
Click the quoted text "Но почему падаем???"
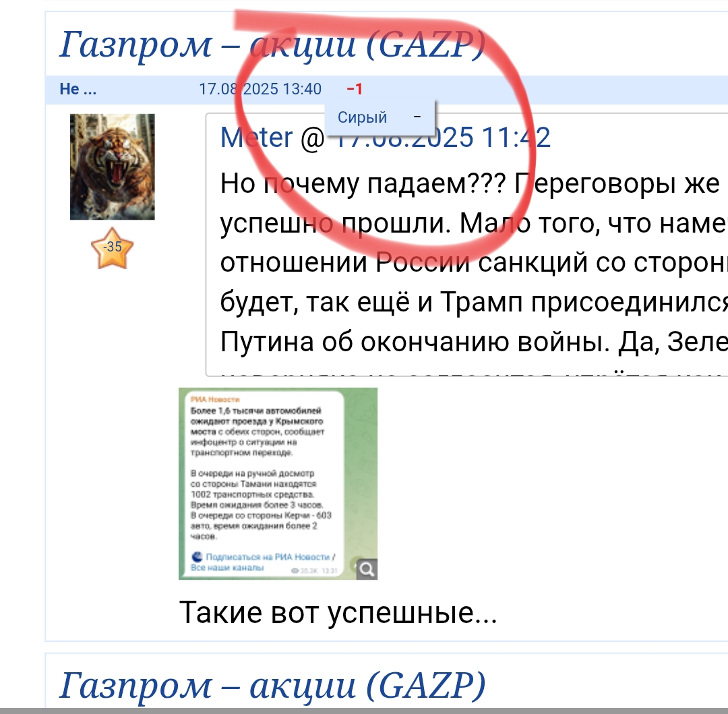(363, 183)
